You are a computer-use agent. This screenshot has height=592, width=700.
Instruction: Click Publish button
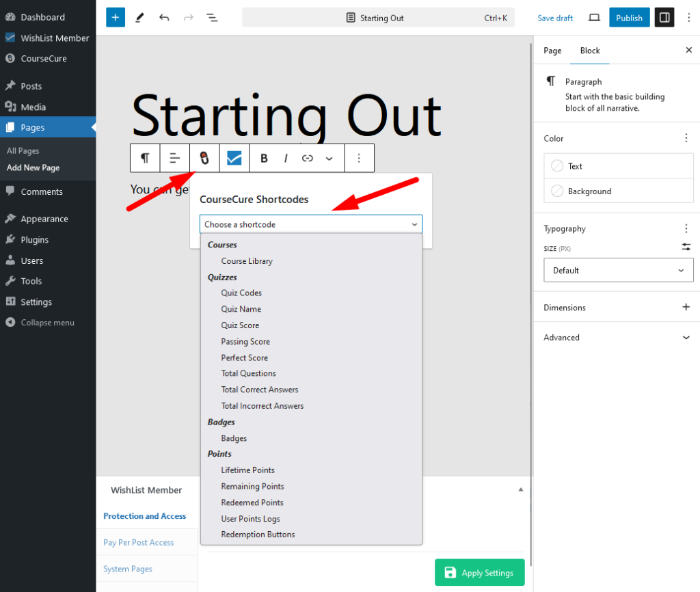(629, 18)
